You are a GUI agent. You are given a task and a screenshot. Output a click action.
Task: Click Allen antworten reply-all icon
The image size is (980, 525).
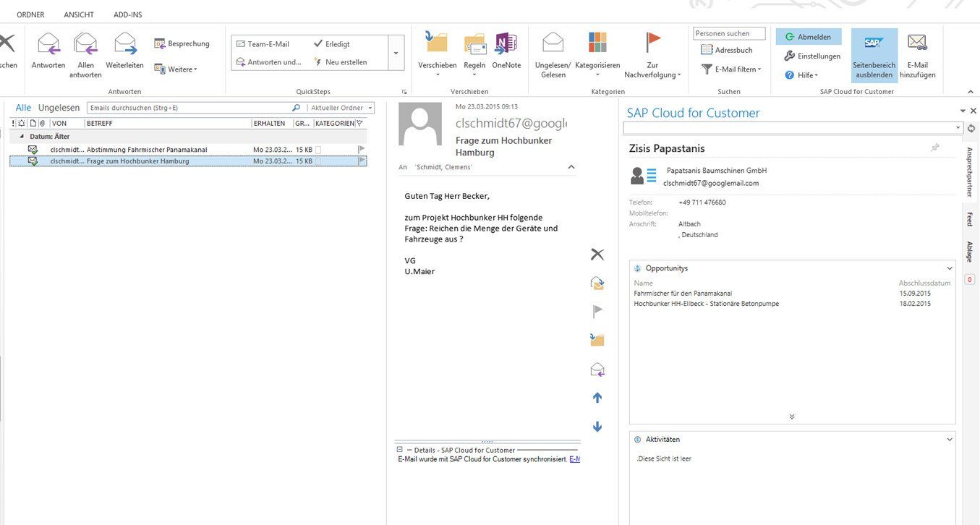pyautogui.click(x=85, y=44)
